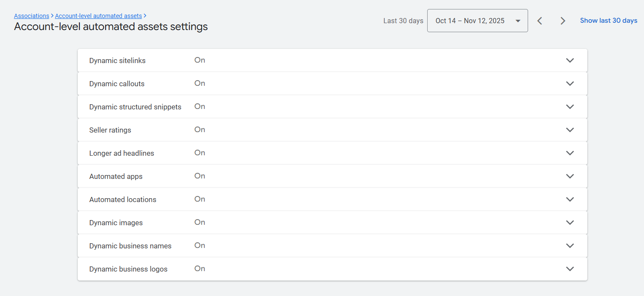
Task: Expand Longer ad headlines chevron
Action: tap(570, 153)
